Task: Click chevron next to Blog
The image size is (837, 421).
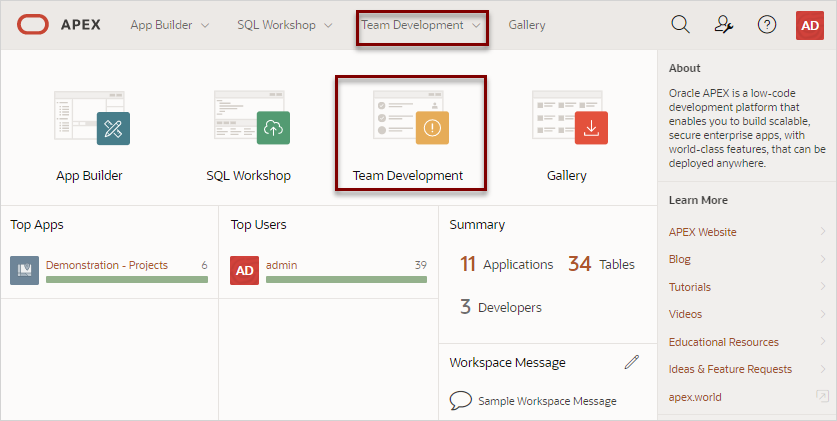Action: click(823, 259)
